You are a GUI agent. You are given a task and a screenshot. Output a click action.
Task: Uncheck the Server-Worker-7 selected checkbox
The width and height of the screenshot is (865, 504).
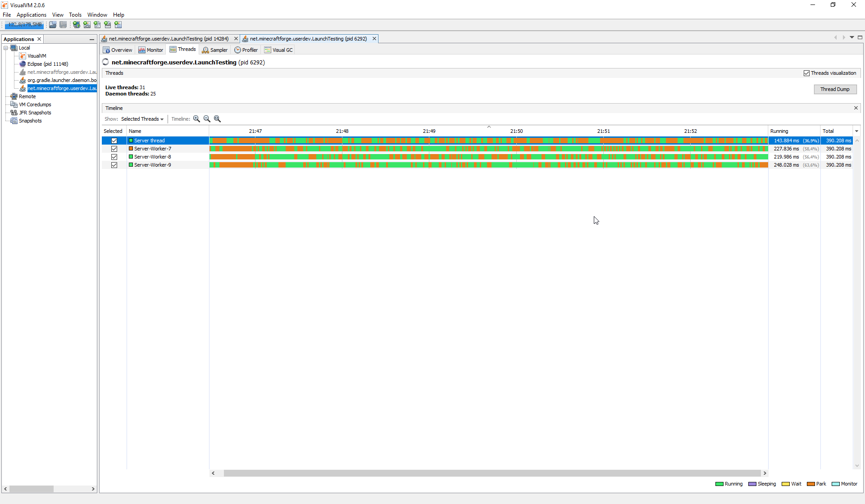pyautogui.click(x=114, y=149)
